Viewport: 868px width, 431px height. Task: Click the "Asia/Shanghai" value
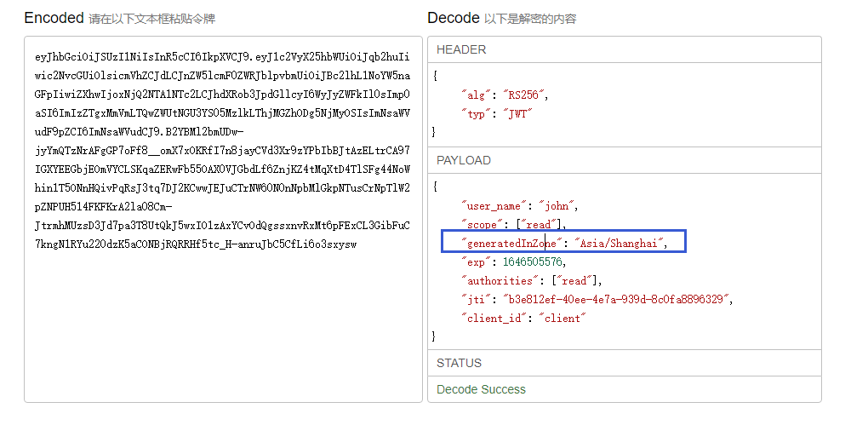click(x=619, y=244)
